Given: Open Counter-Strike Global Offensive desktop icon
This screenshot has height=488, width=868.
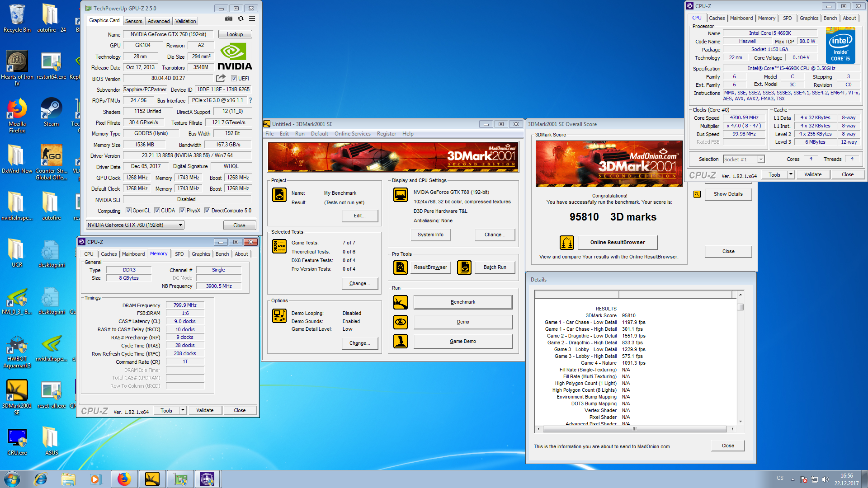Looking at the screenshot, I should [51, 163].
